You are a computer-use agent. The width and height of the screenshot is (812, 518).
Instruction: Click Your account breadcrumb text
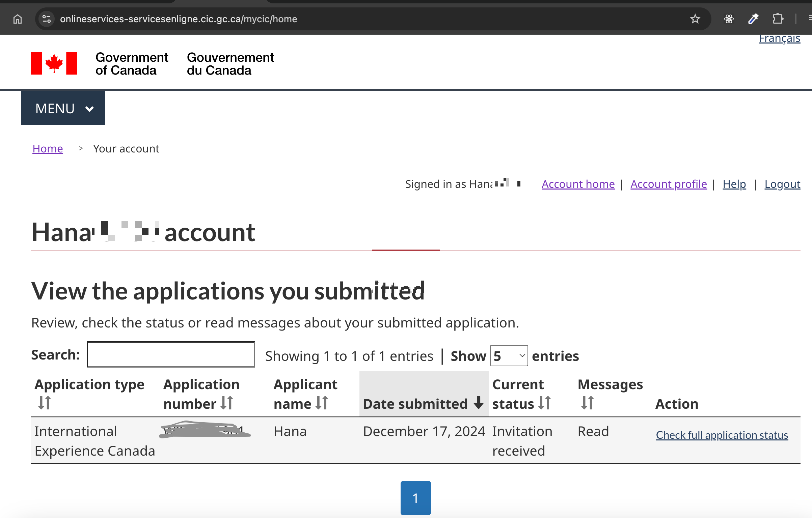tap(126, 149)
